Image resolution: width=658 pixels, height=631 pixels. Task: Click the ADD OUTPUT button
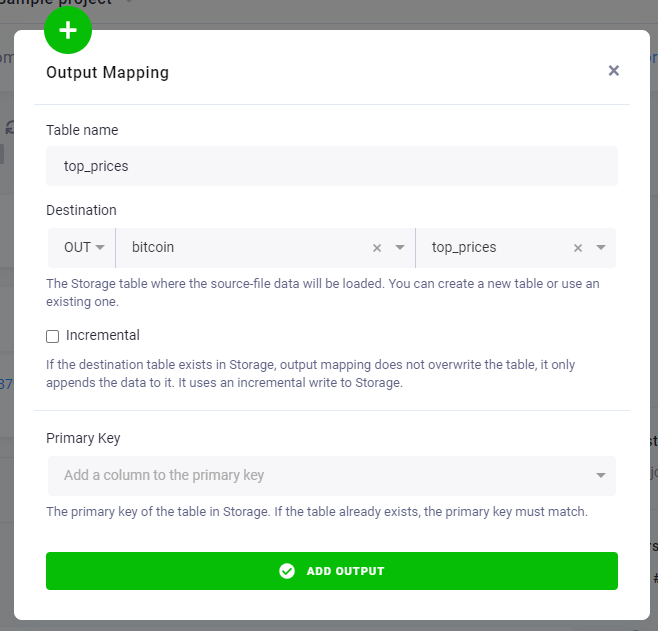pos(332,571)
